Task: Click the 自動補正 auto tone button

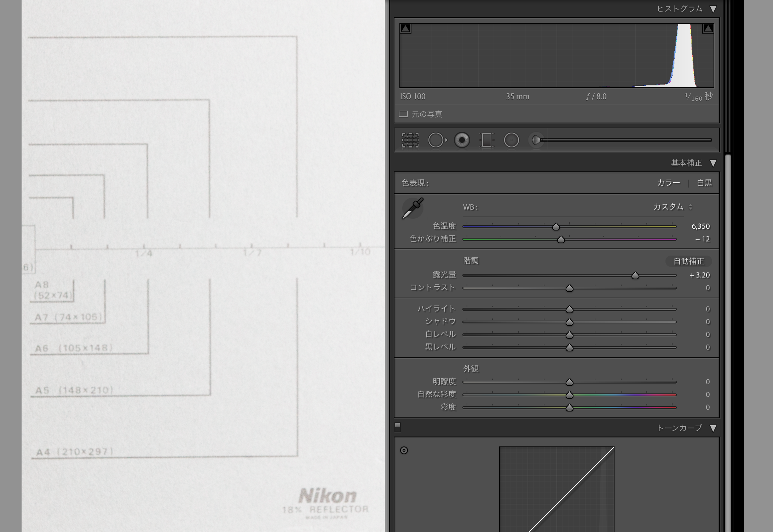Action: tap(688, 261)
